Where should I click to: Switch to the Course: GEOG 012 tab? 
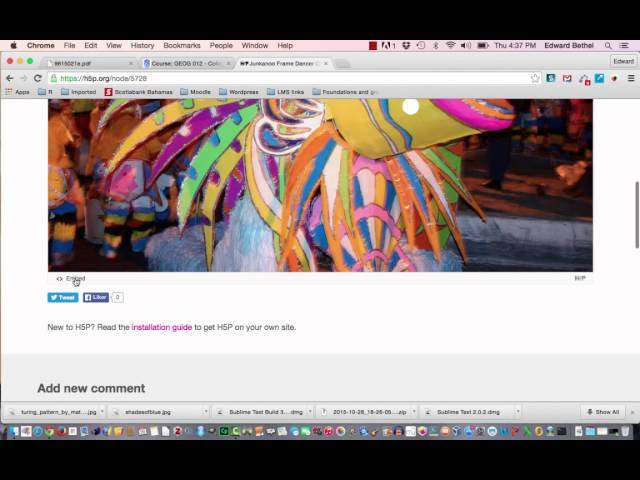coord(187,64)
